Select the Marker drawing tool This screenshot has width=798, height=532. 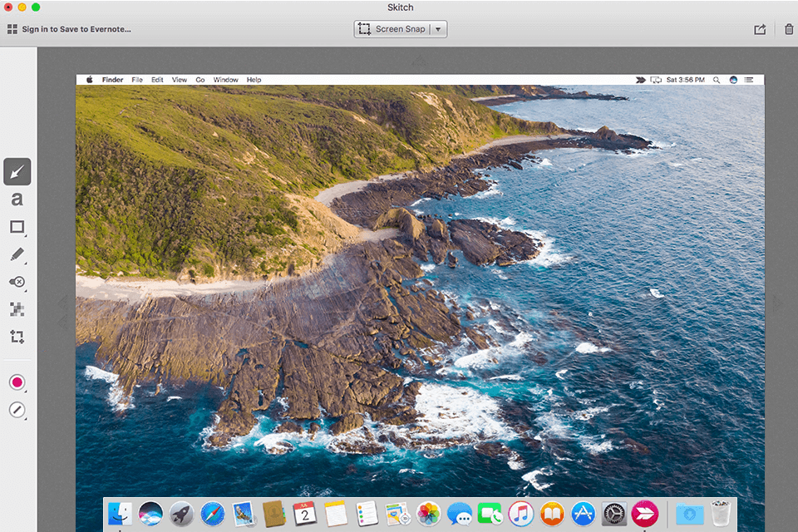coord(17,255)
